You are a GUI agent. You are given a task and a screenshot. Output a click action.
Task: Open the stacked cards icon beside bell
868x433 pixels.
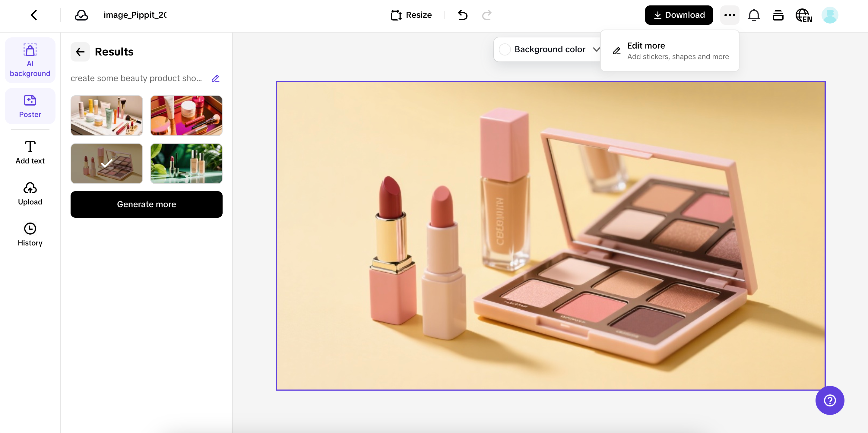tap(778, 15)
